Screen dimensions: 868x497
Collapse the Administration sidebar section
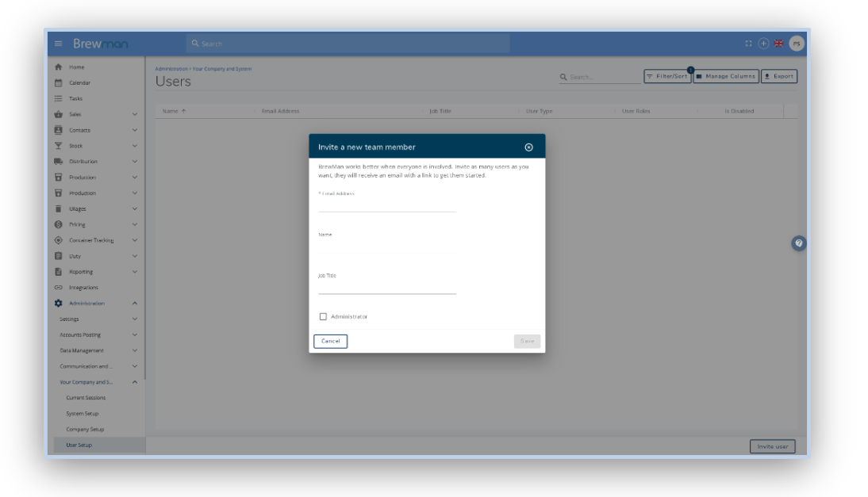click(134, 303)
